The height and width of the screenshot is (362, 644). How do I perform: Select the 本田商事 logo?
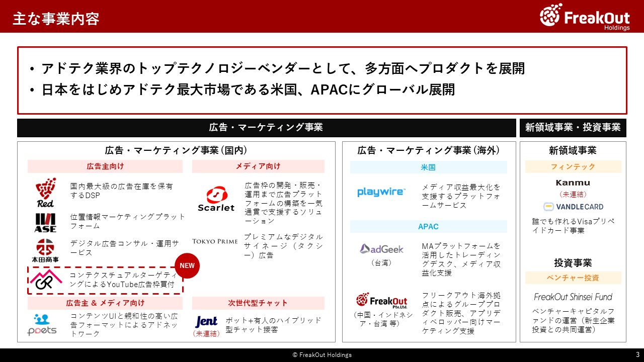(46, 250)
